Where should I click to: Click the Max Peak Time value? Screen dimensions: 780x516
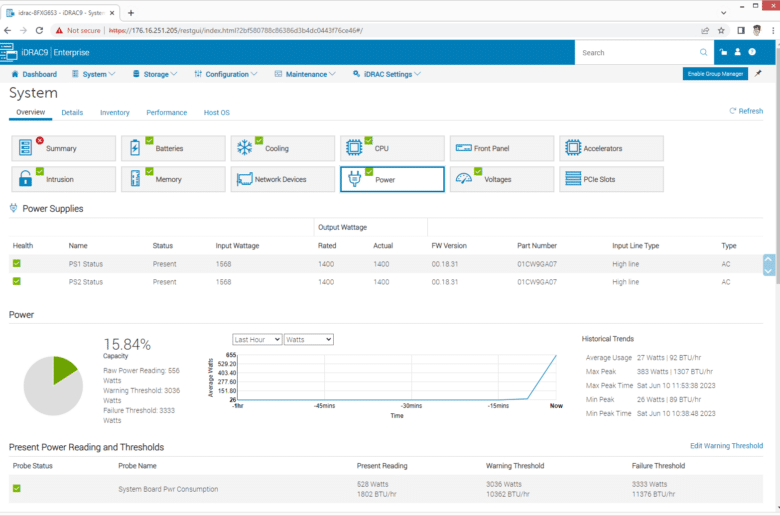coord(676,386)
